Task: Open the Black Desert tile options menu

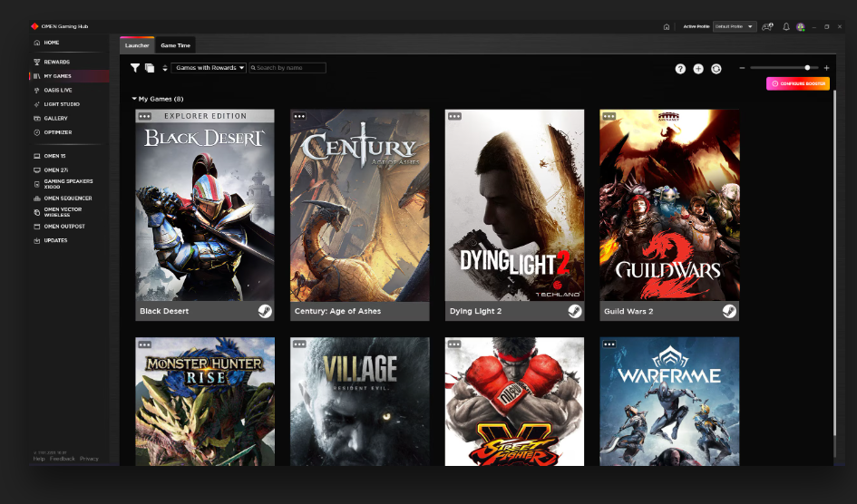Action: (145, 116)
